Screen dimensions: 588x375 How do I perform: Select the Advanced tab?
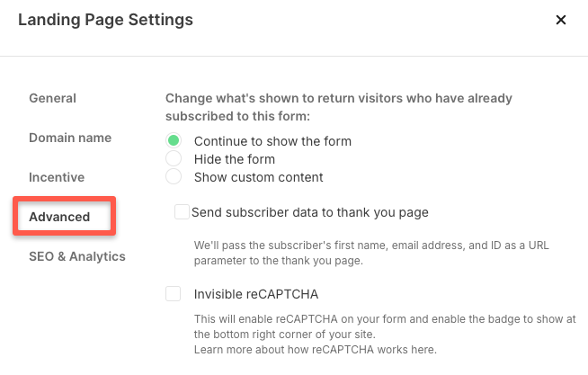pos(59,217)
